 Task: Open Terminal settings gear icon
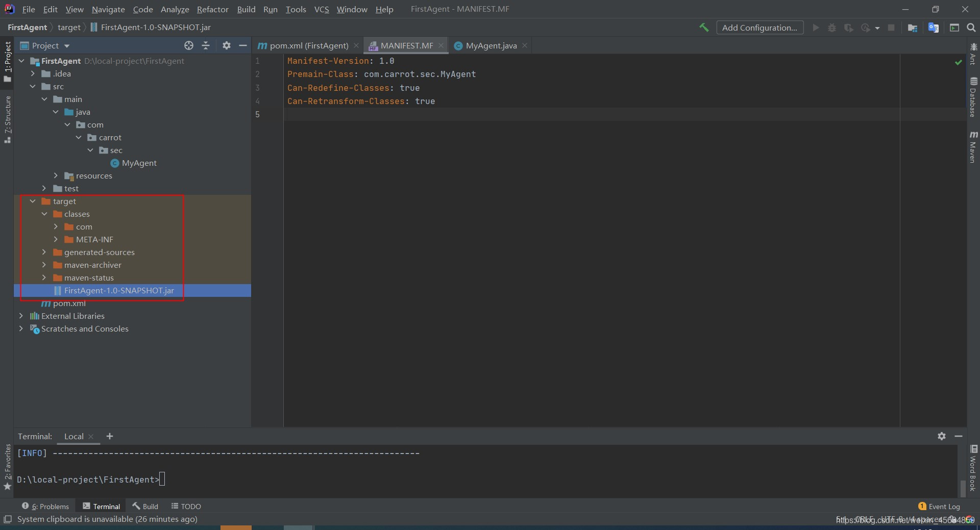(942, 436)
